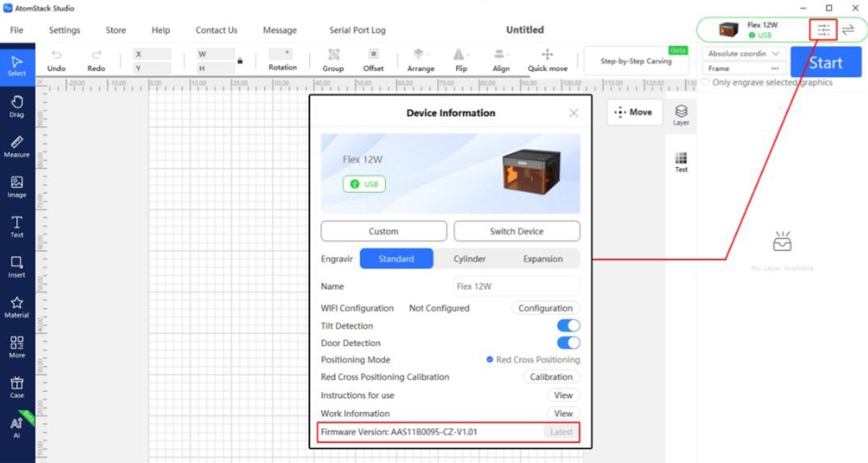View Work Information

coord(564,413)
